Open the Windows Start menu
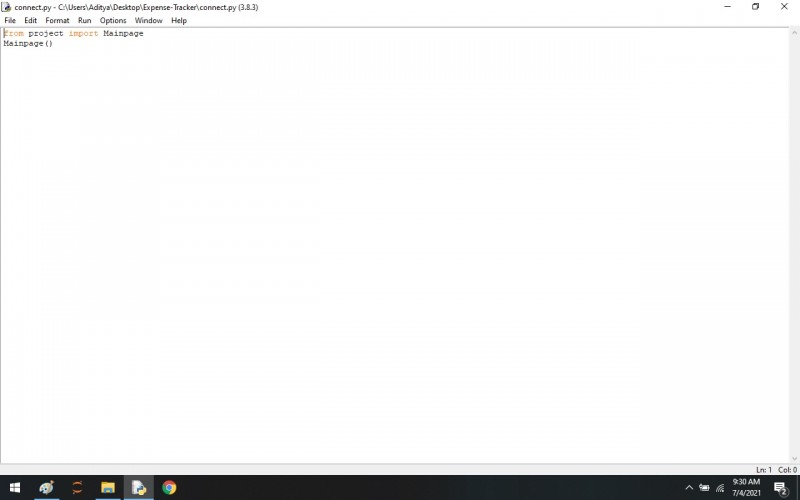The height and width of the screenshot is (500, 800). coord(15,488)
